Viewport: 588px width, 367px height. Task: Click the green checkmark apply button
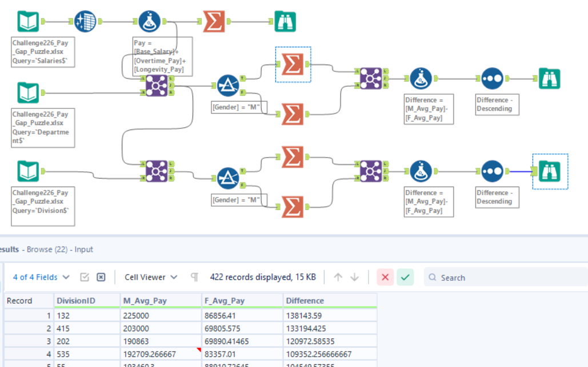coord(405,277)
